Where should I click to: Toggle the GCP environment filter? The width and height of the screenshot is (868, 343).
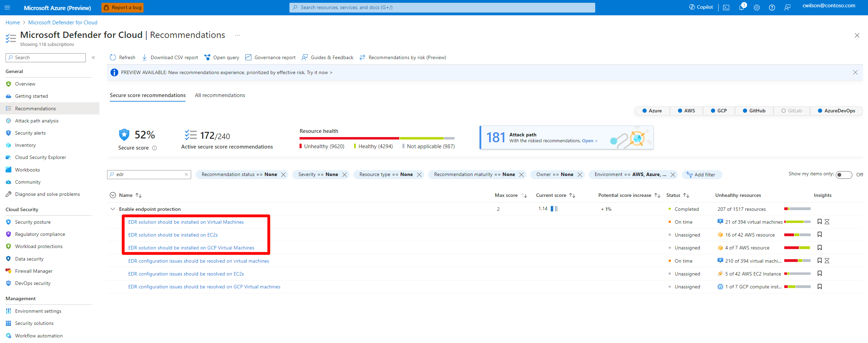coord(719,111)
